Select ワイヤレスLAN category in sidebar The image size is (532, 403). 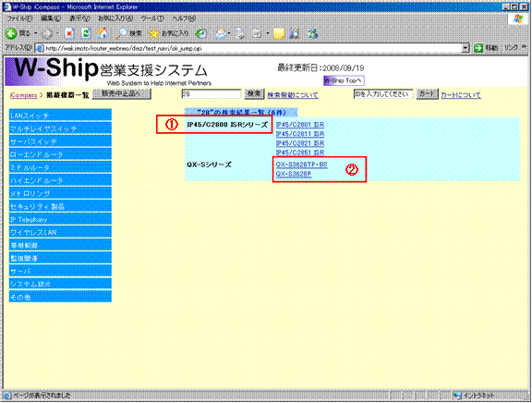click(60, 232)
